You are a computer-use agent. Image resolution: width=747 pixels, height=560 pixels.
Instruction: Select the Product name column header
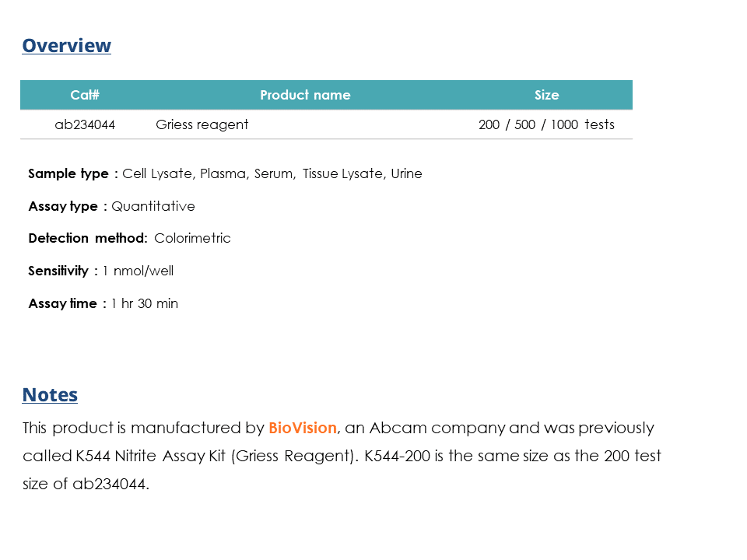[x=305, y=95]
